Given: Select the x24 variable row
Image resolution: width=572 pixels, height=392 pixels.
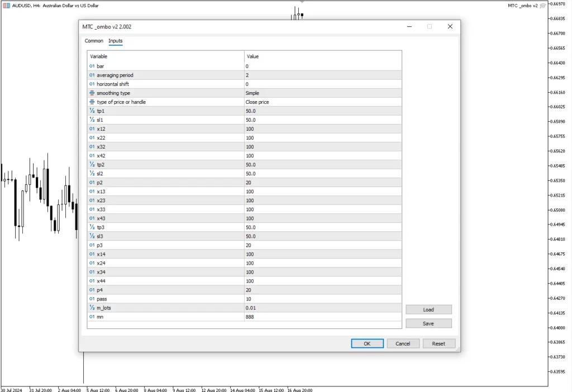Looking at the screenshot, I should (x=245, y=263).
